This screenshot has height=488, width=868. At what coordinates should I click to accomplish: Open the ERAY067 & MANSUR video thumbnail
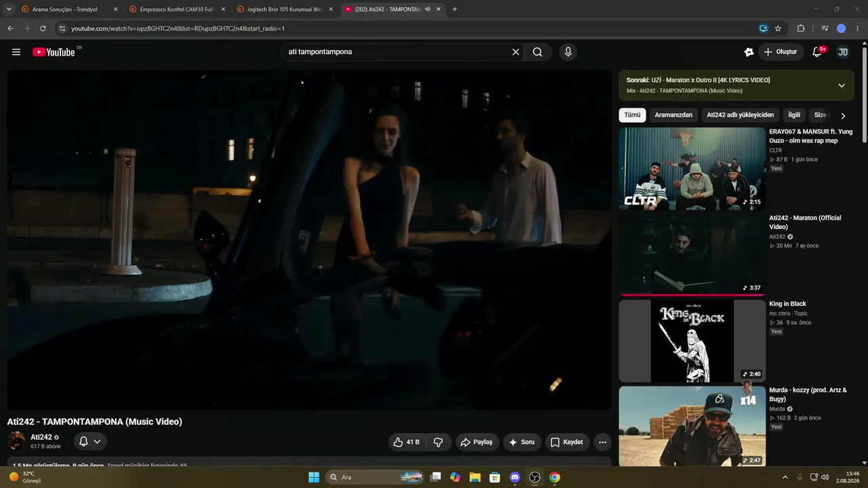(x=692, y=169)
